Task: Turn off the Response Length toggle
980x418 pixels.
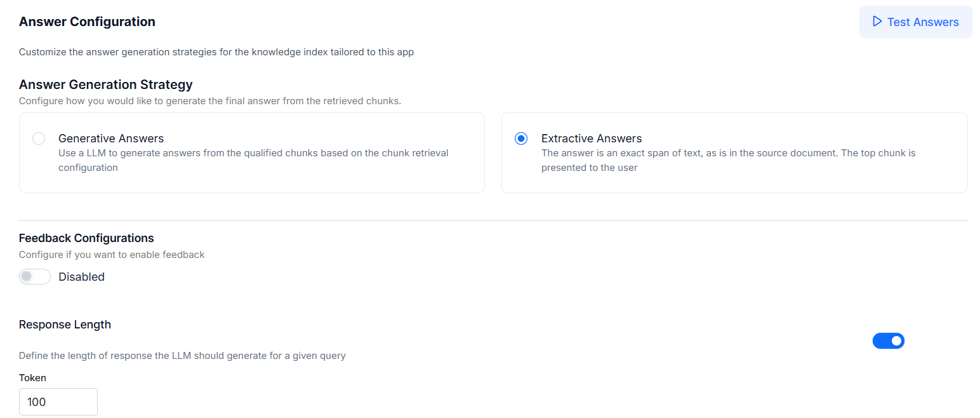Action: click(889, 341)
